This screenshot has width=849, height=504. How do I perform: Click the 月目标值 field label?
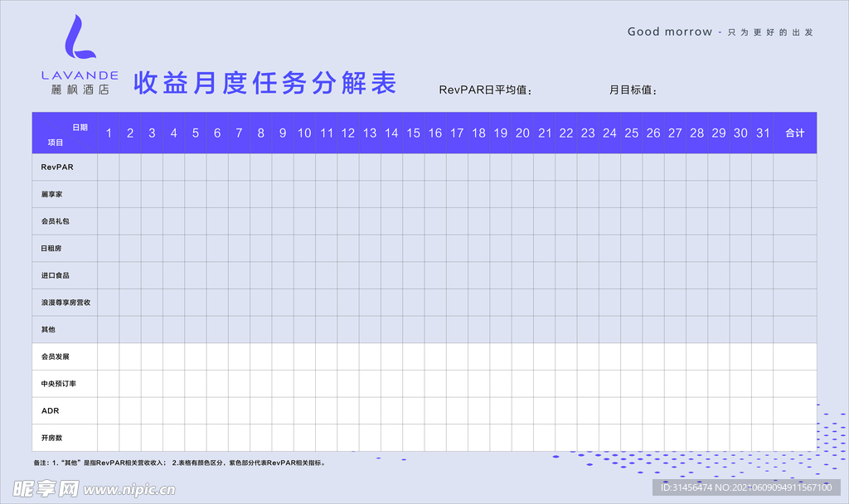click(x=633, y=90)
